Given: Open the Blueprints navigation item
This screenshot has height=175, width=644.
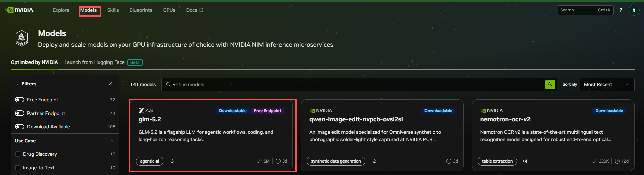Looking at the screenshot, I should [x=141, y=10].
